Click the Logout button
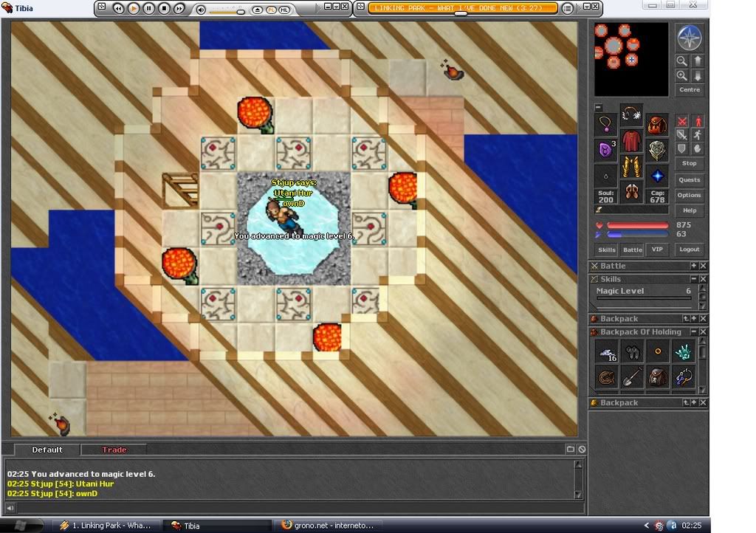Viewport: 756px width, 533px height. point(690,249)
